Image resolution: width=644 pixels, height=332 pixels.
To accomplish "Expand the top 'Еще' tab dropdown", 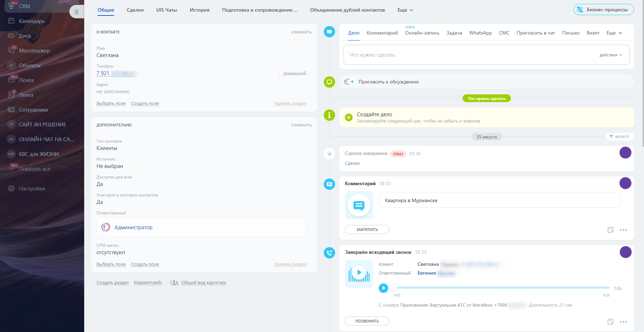I will [x=405, y=10].
